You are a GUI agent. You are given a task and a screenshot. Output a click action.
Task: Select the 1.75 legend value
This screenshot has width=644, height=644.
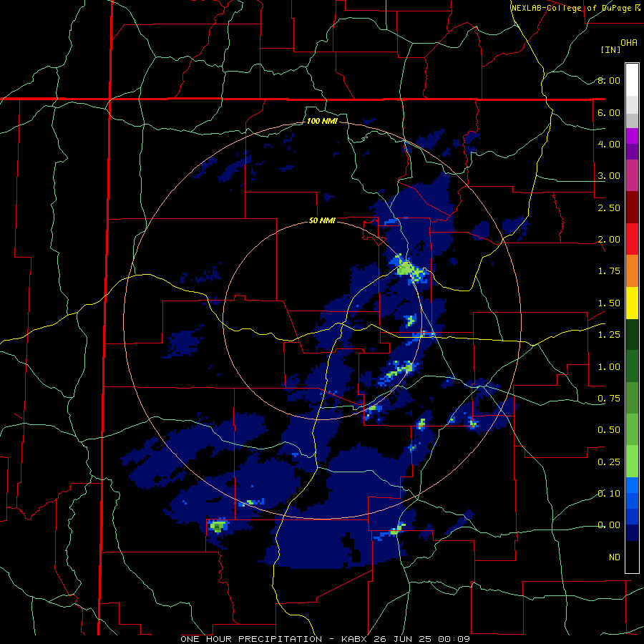click(609, 271)
